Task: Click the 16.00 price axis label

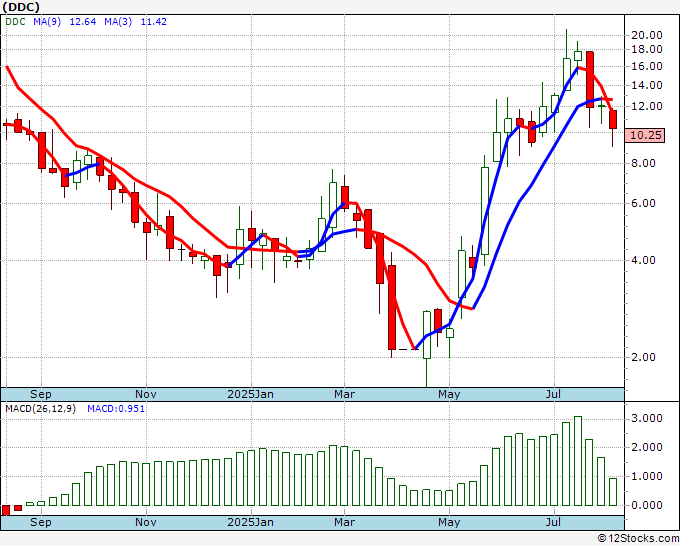Action: (x=646, y=66)
